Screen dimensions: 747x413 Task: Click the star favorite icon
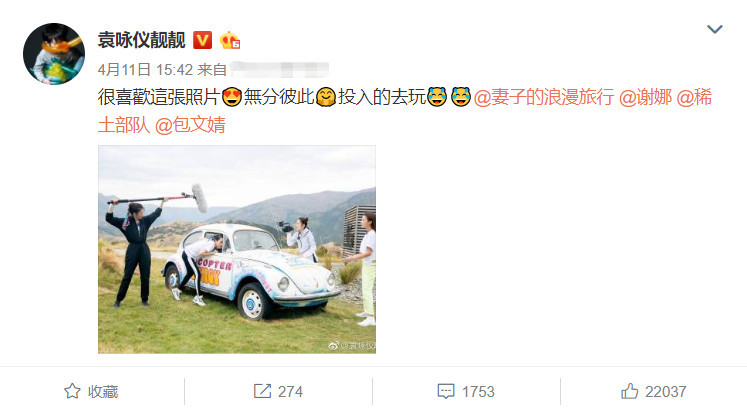point(72,392)
